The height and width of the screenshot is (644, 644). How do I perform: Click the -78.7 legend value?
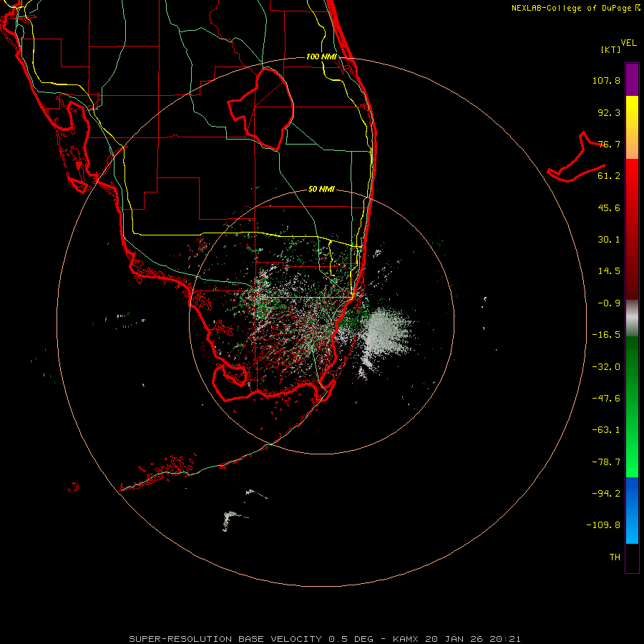(606, 462)
